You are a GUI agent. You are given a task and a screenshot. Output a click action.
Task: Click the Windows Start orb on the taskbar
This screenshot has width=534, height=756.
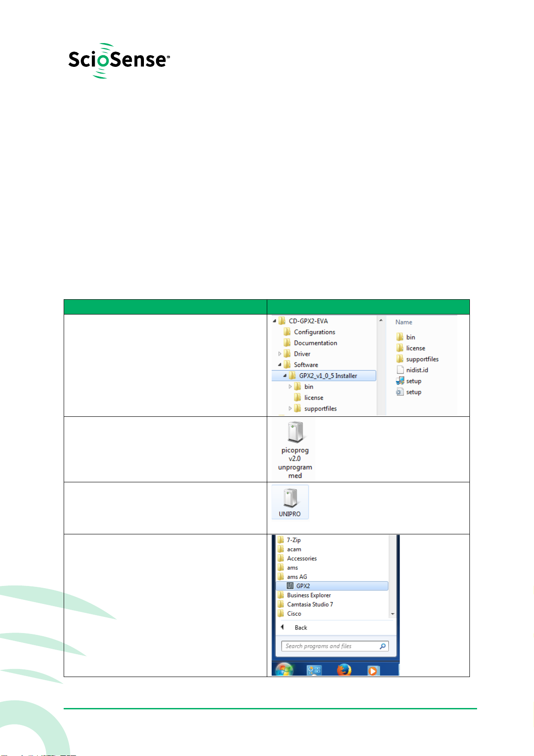[x=284, y=669]
